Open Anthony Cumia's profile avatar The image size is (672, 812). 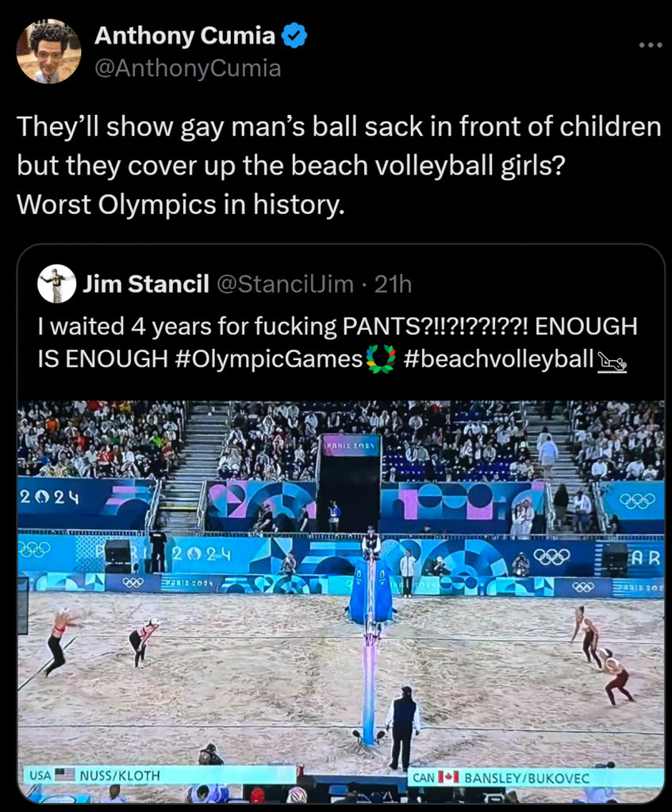tap(48, 52)
